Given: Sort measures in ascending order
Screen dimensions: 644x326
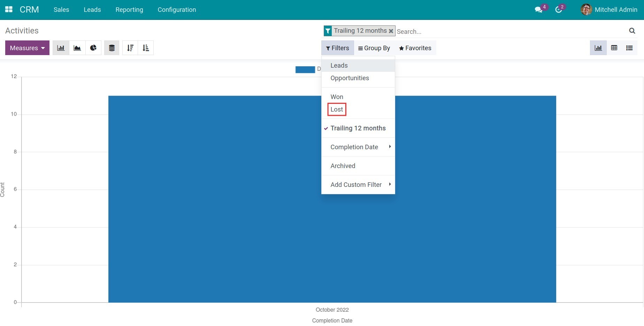Looking at the screenshot, I should (x=146, y=48).
